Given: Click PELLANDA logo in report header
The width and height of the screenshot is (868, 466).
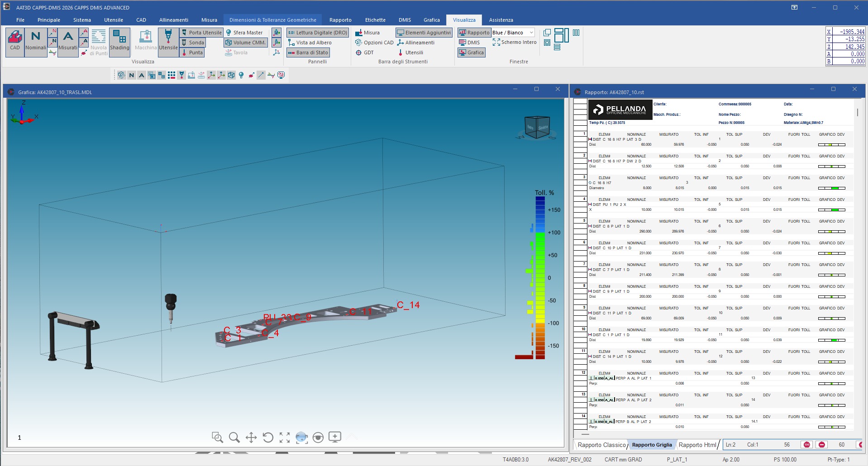Looking at the screenshot, I should [x=620, y=109].
